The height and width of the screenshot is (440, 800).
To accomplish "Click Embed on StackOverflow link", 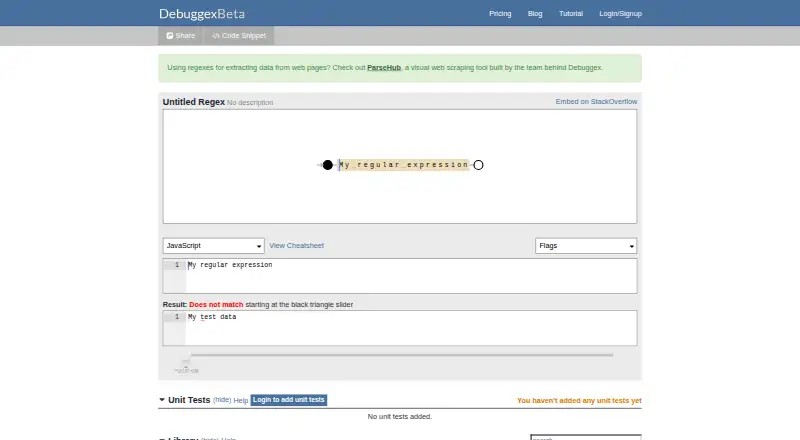I will 596,102.
